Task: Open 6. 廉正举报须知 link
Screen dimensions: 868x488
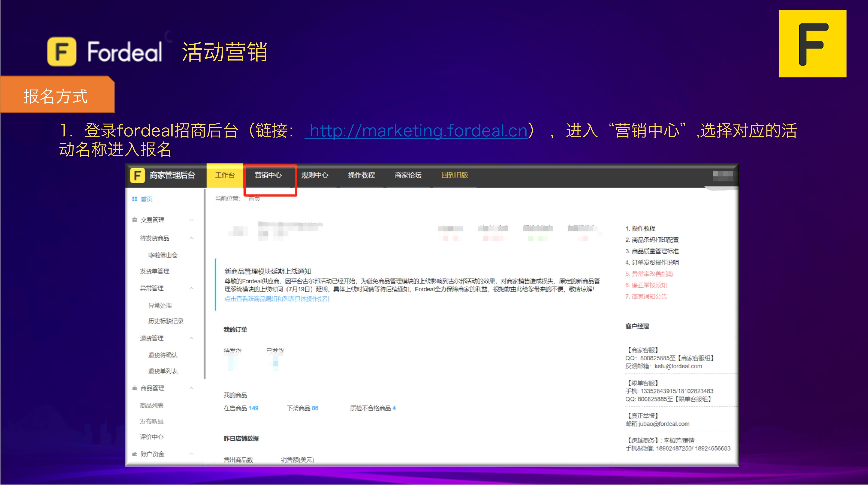Action: [x=646, y=285]
